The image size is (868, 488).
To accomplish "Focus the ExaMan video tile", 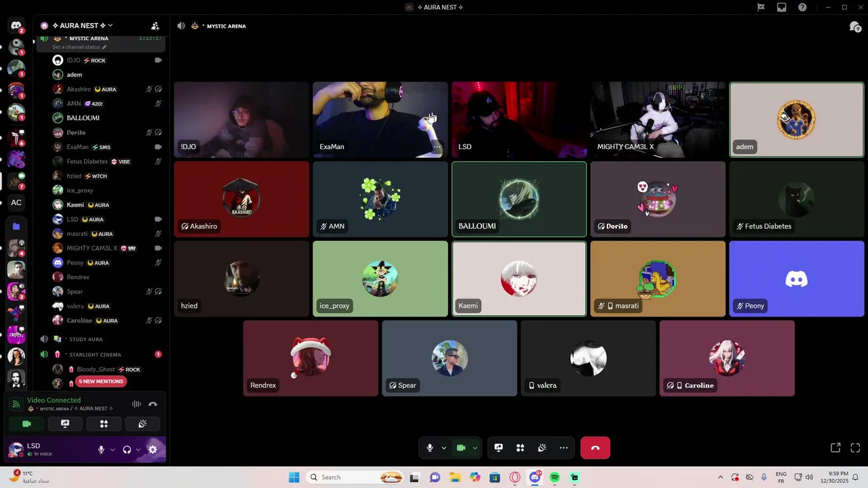I will click(x=380, y=120).
